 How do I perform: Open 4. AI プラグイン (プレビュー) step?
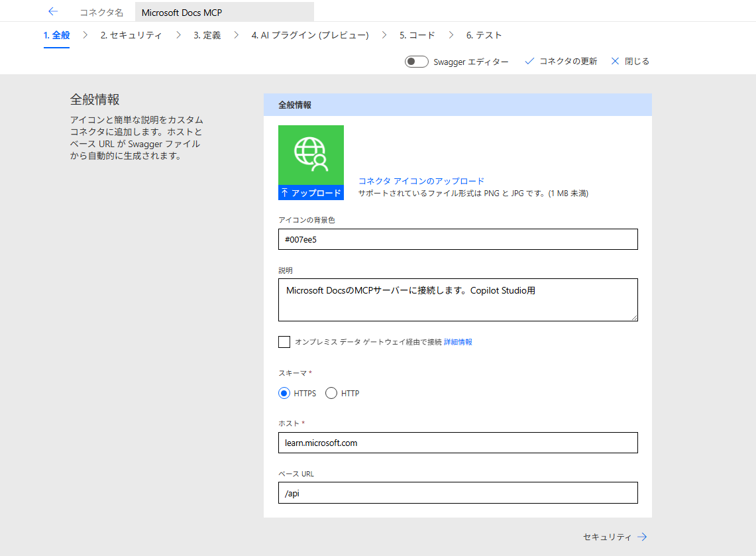coord(310,35)
